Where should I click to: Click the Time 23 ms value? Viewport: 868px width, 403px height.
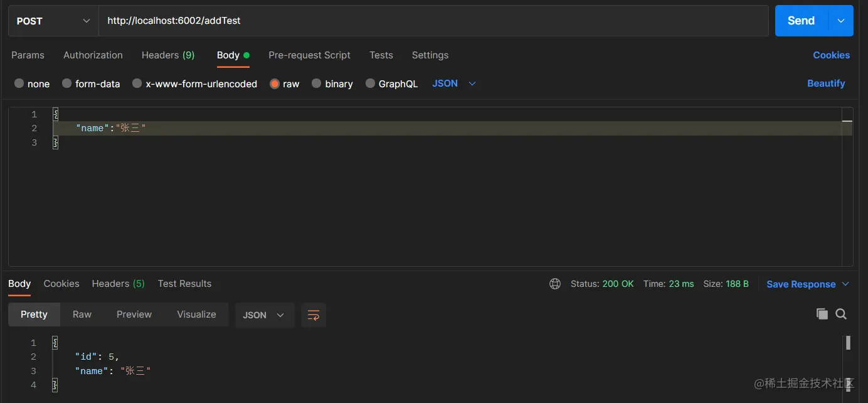[681, 284]
